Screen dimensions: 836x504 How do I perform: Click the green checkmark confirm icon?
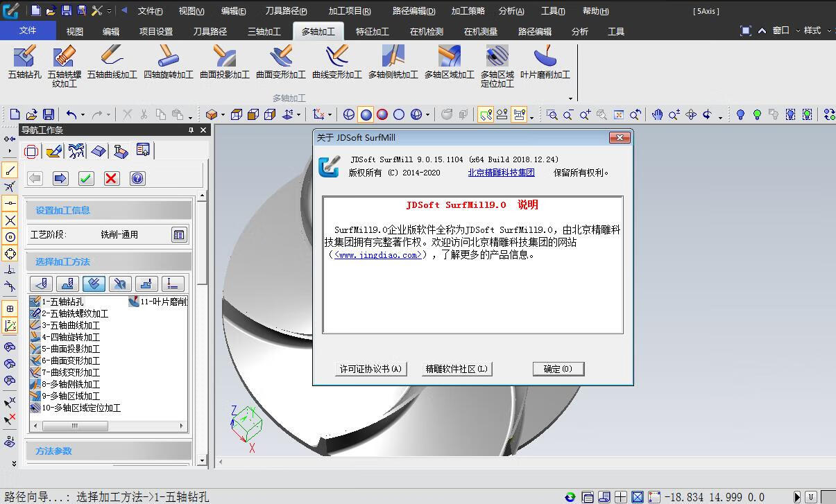click(86, 178)
